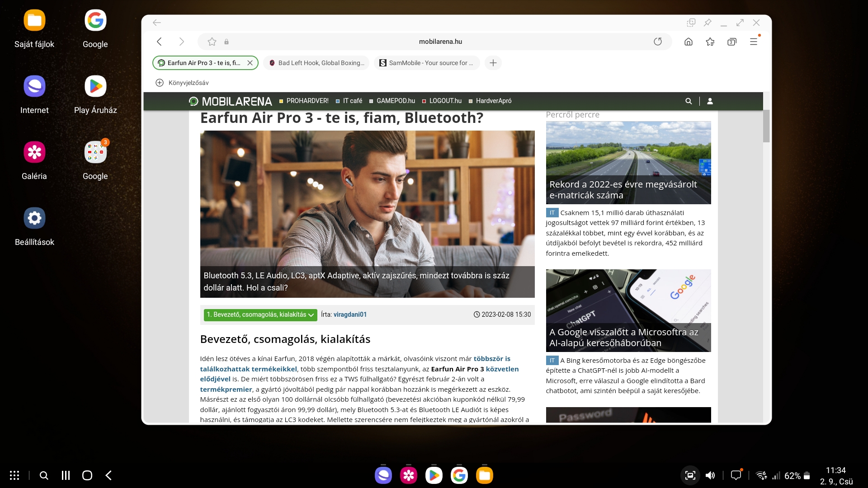Open the Gallery icon in the taskbar
Screen dimensions: 868x488
pyautogui.click(x=409, y=475)
